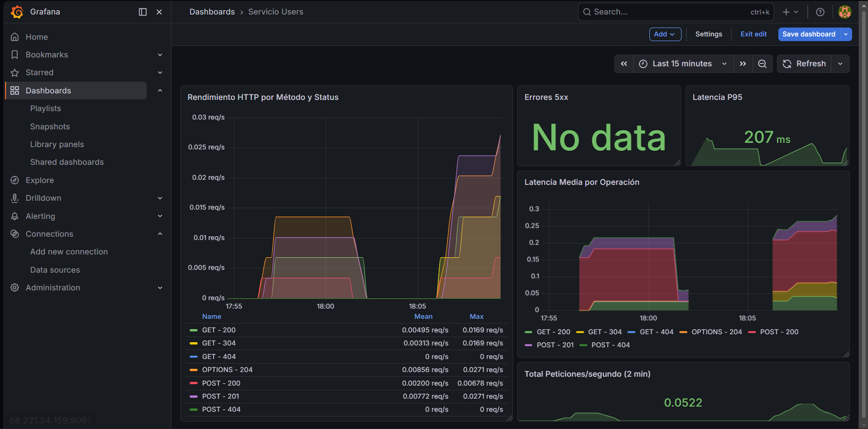Toggle OPTIONS - 204 in Latencia Media legend

point(717,332)
